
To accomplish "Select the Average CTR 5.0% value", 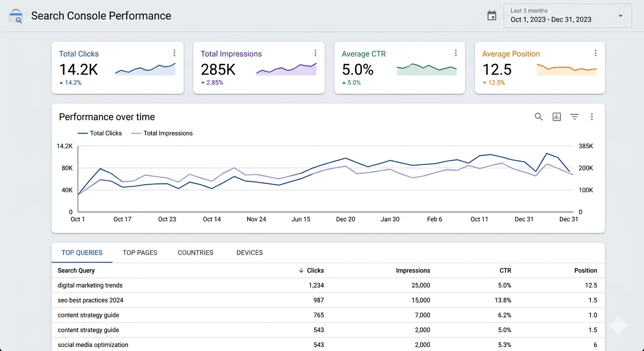I will [x=358, y=69].
